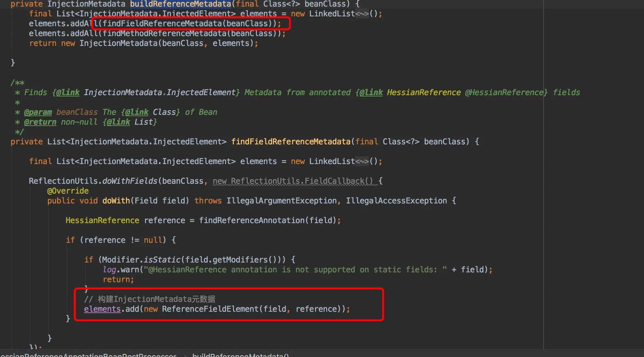Open InjectionMetadata.InjectedElement Javadoc link
The width and height of the screenshot is (644, 357).
[160, 93]
